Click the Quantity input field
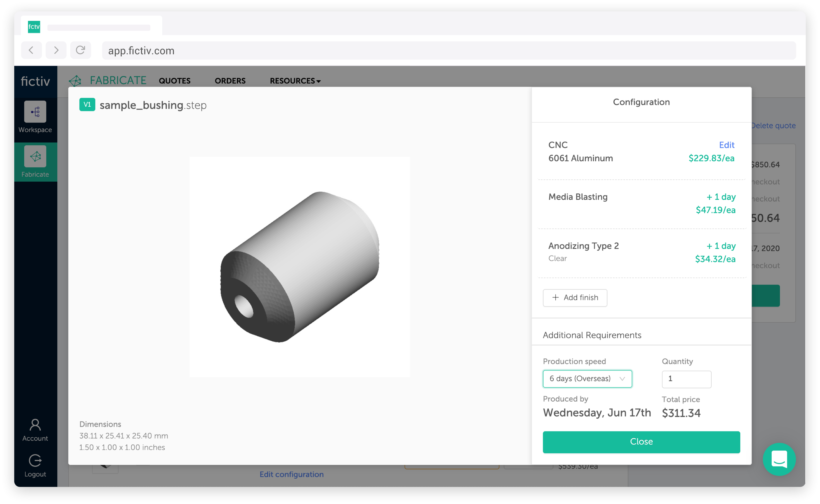 (686, 379)
